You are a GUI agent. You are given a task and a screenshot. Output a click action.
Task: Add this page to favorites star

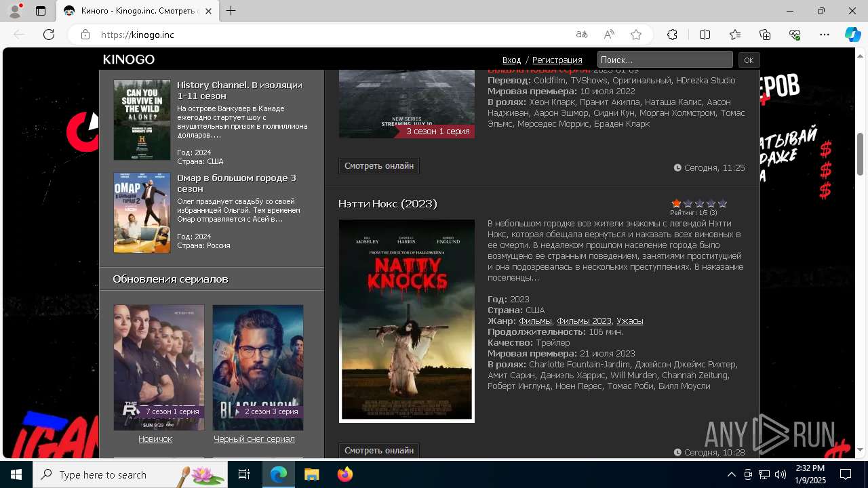[x=636, y=35]
